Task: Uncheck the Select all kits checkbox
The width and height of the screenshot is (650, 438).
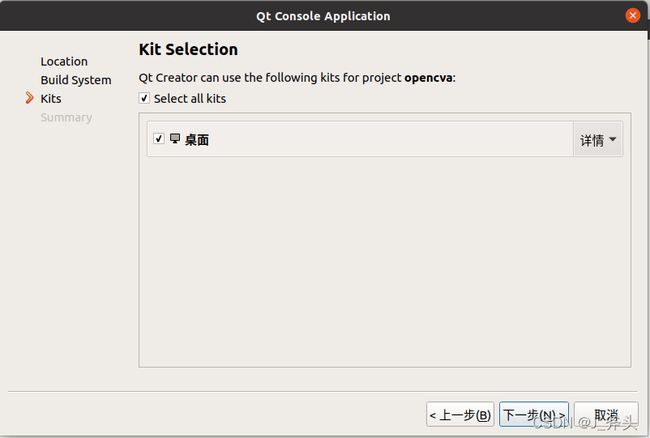Action: tap(144, 98)
